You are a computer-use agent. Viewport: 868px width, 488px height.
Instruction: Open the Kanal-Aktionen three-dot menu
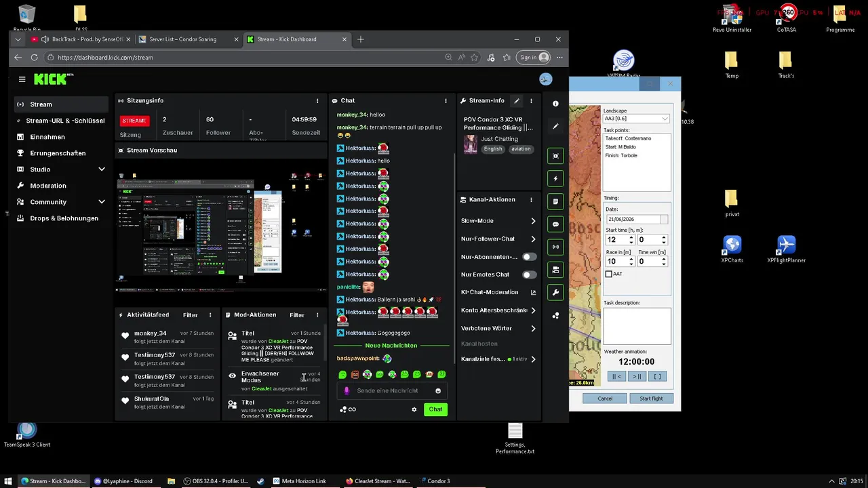[531, 200]
